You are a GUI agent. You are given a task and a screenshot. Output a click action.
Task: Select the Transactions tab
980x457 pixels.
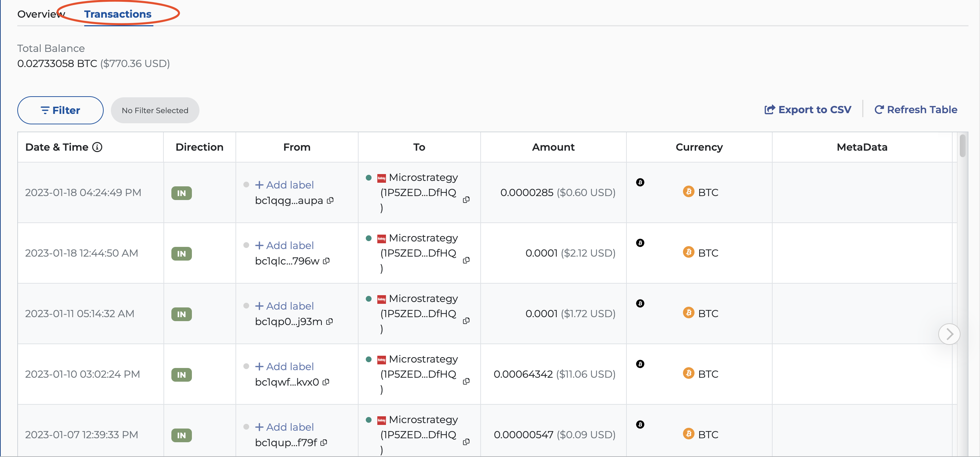point(118,14)
